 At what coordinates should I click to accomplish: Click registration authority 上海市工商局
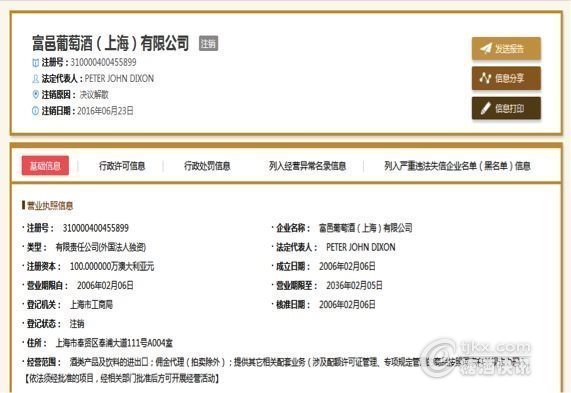[x=91, y=304]
